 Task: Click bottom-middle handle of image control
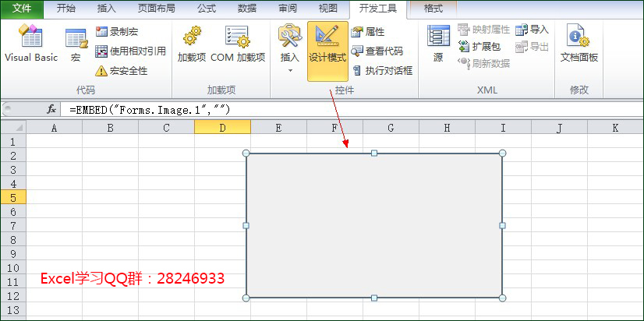[374, 298]
